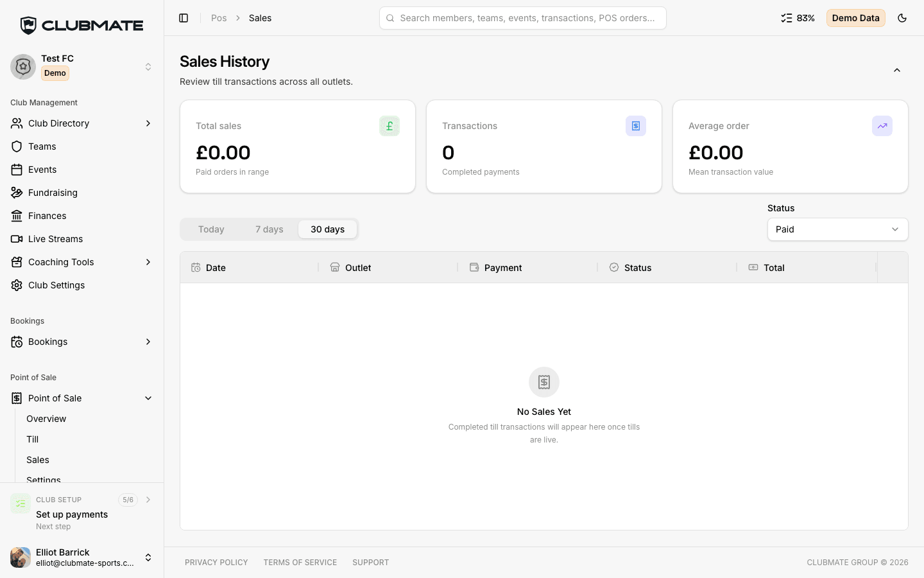Click the receipt icon on Transactions card
Viewport: 924px width, 578px height.
click(636, 126)
